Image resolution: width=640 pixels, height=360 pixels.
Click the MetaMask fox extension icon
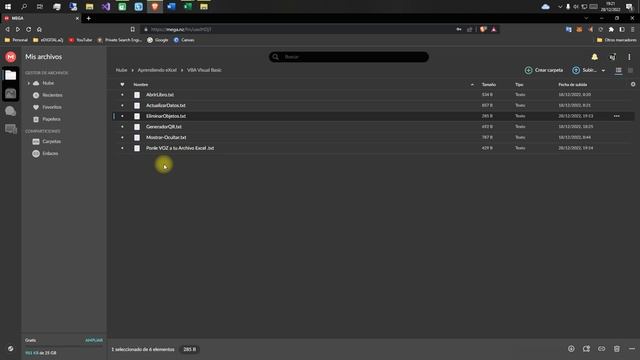click(579, 29)
